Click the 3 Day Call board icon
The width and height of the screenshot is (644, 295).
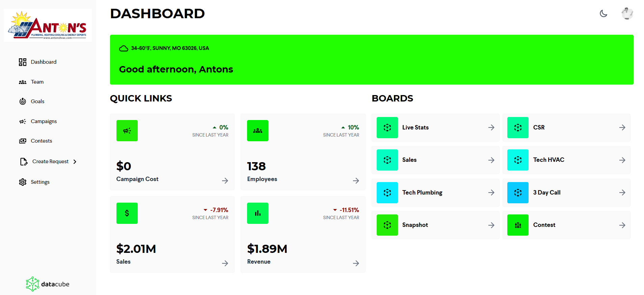click(518, 193)
